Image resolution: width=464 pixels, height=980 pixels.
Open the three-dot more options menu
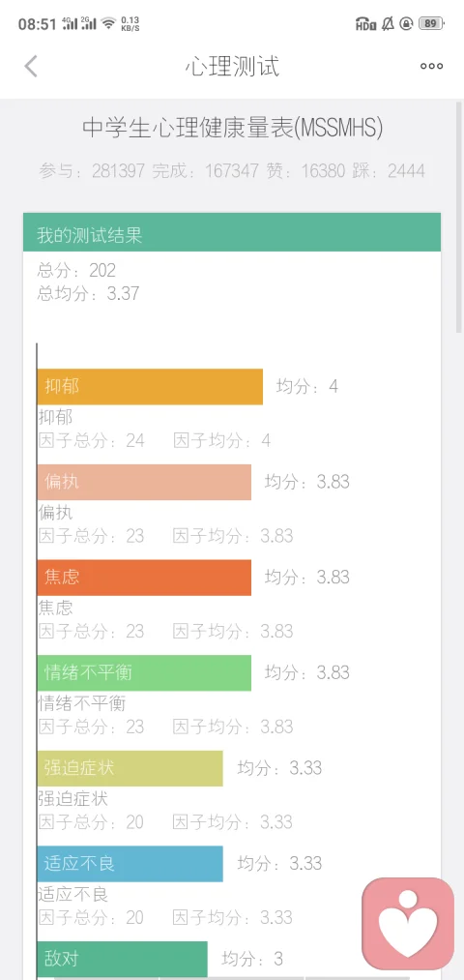[x=431, y=66]
